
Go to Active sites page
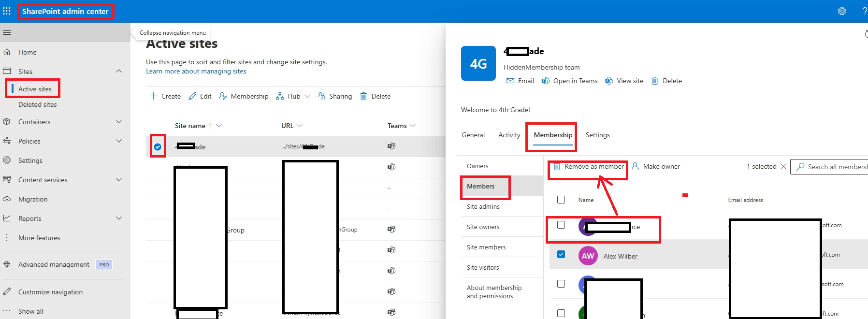[35, 89]
